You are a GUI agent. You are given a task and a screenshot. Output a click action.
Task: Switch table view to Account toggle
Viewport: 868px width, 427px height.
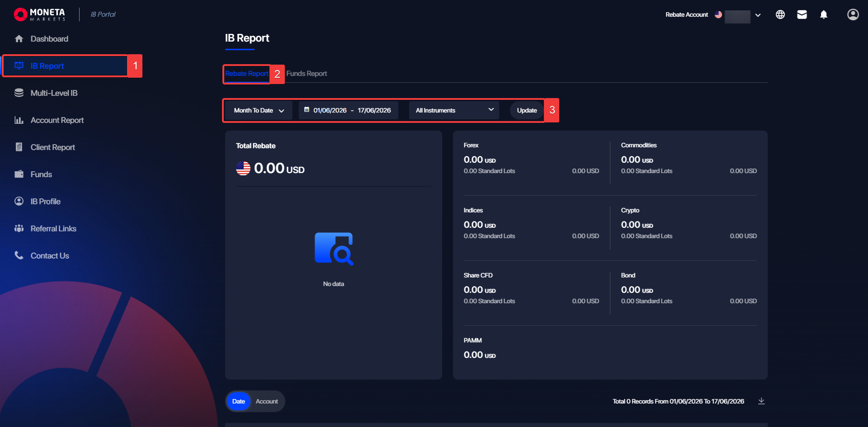click(x=267, y=401)
